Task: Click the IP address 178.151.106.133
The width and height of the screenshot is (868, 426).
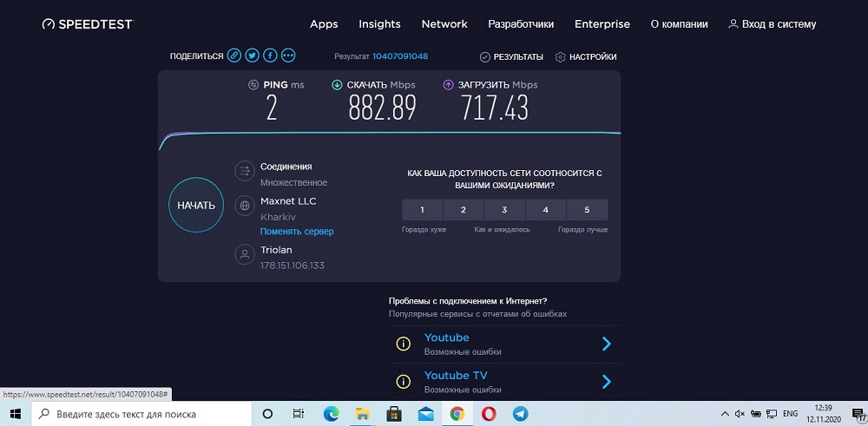Action: [x=293, y=265]
